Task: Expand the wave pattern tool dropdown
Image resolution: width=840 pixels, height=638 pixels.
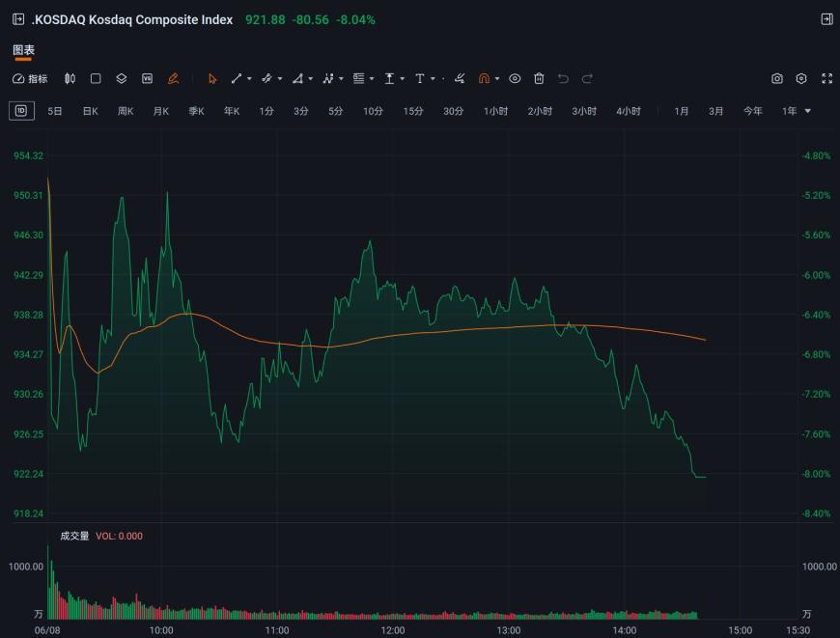Action: (341, 79)
